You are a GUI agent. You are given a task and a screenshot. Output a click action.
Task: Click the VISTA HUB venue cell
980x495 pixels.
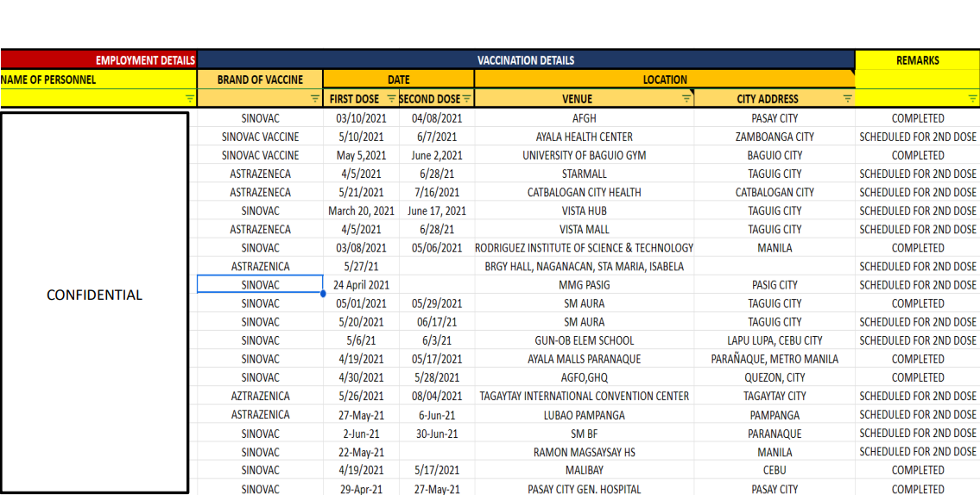(584, 211)
